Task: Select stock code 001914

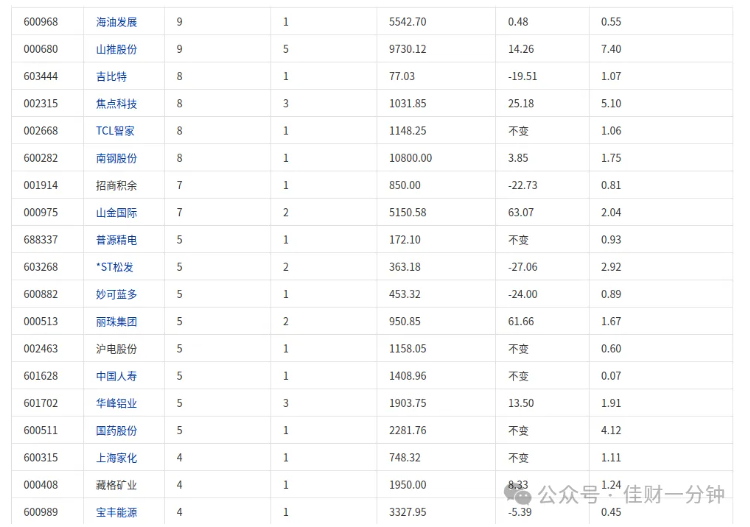Action: [x=41, y=186]
